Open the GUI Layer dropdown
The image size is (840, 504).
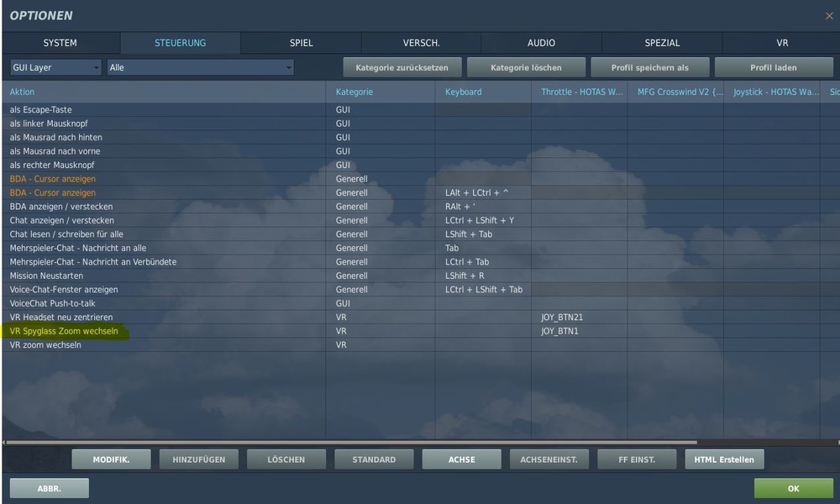55,67
